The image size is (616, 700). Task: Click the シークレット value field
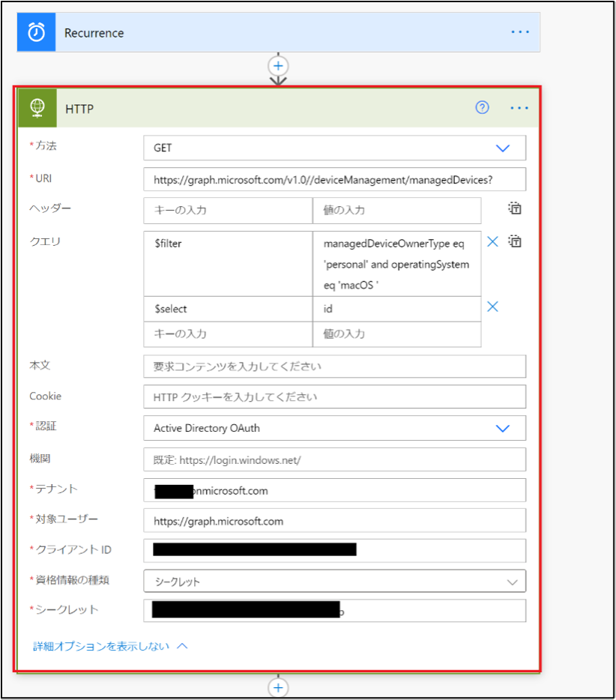point(335,610)
